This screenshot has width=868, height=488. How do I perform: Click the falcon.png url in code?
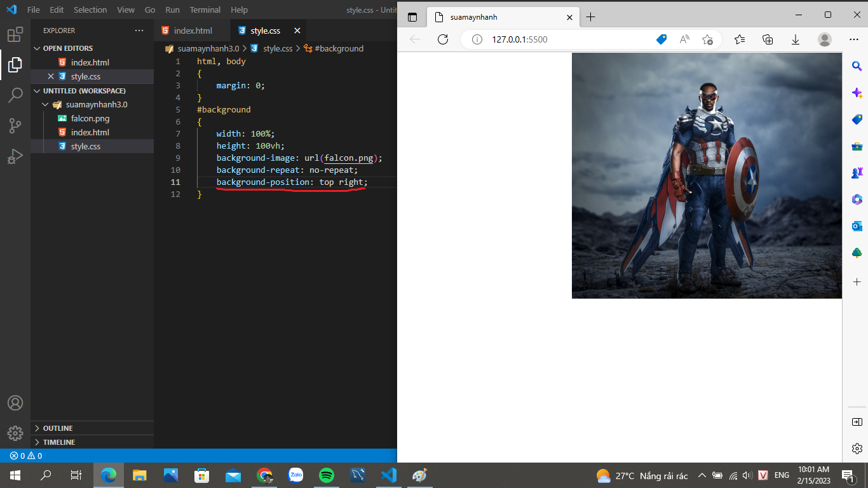[349, 158]
